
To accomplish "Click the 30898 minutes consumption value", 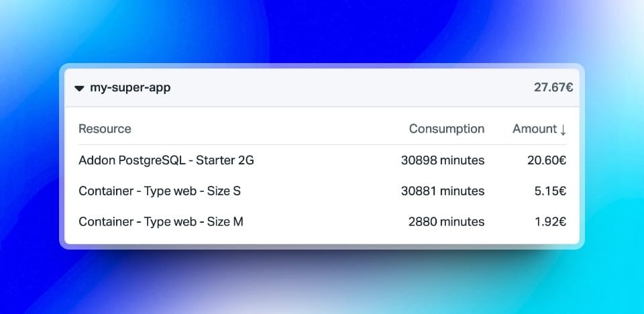I will (443, 160).
